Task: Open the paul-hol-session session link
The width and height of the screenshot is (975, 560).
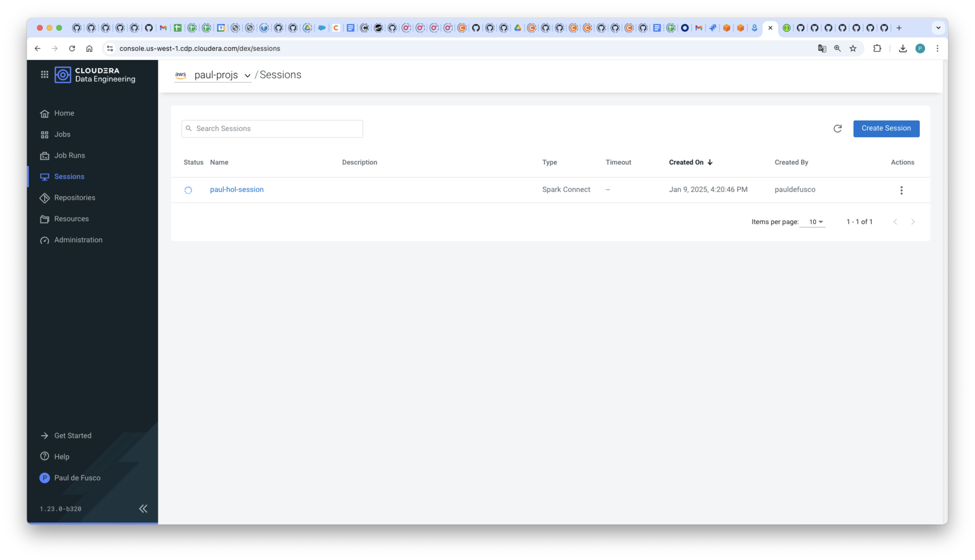Action: click(237, 189)
